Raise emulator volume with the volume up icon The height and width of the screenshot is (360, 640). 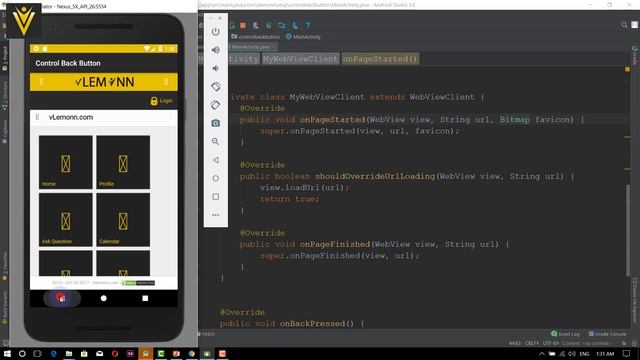click(x=216, y=50)
